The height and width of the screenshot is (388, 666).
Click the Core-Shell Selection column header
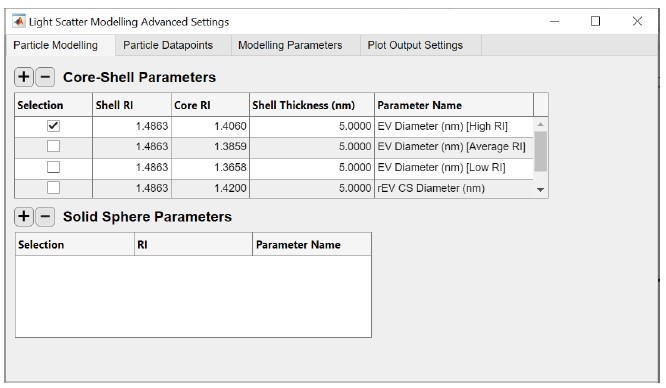pos(54,105)
